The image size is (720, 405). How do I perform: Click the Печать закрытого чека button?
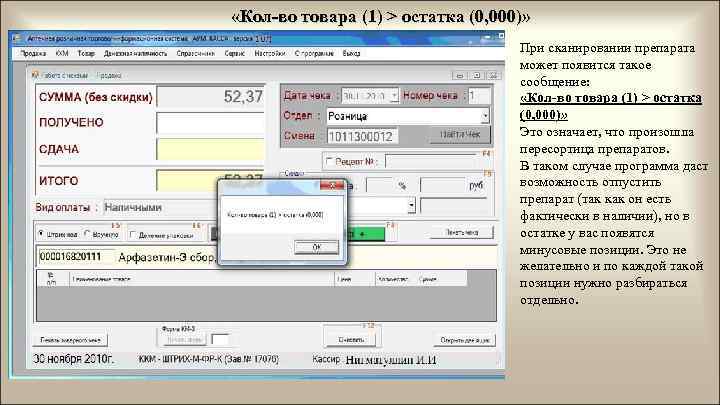pos(70,340)
